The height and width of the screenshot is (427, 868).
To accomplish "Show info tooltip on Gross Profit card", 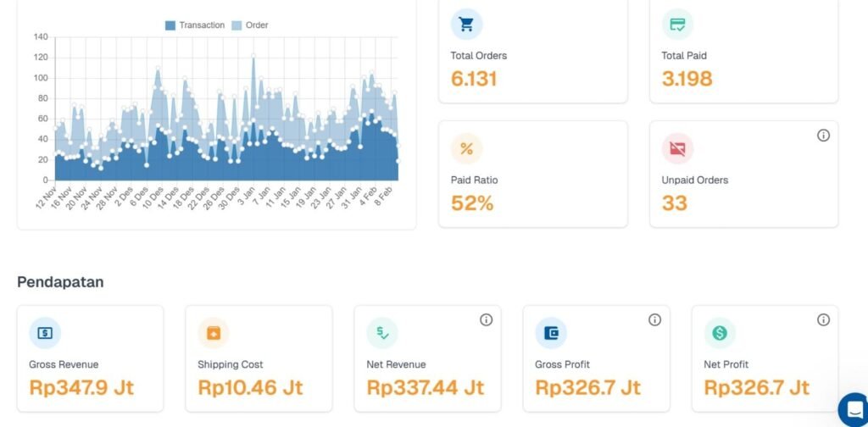I will point(654,319).
